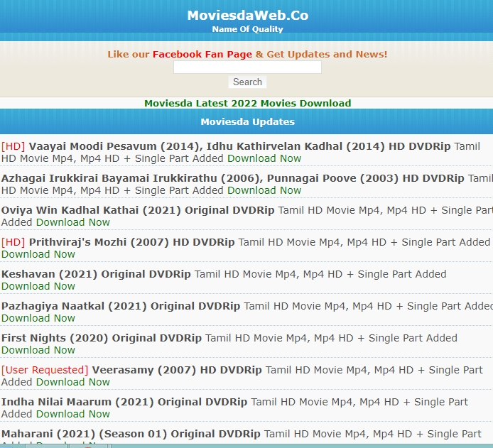Download Now for Veerasamy (2007)
493x448 pixels.
coord(73,382)
